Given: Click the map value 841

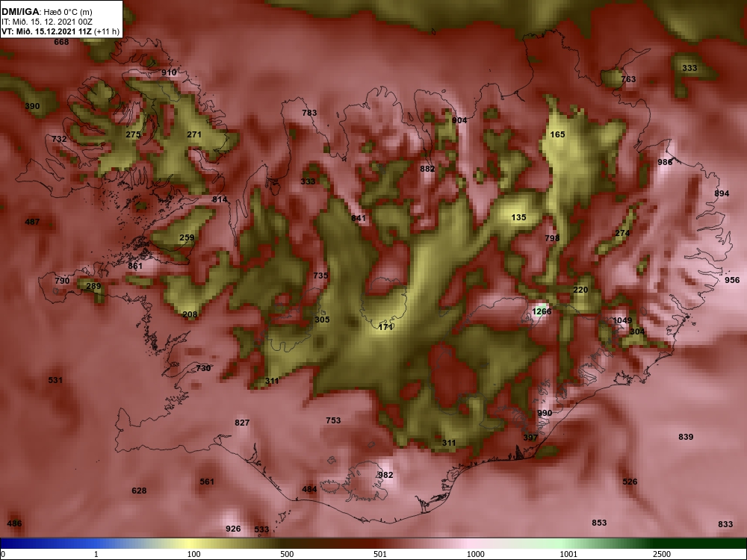Looking at the screenshot, I should coord(359,218).
